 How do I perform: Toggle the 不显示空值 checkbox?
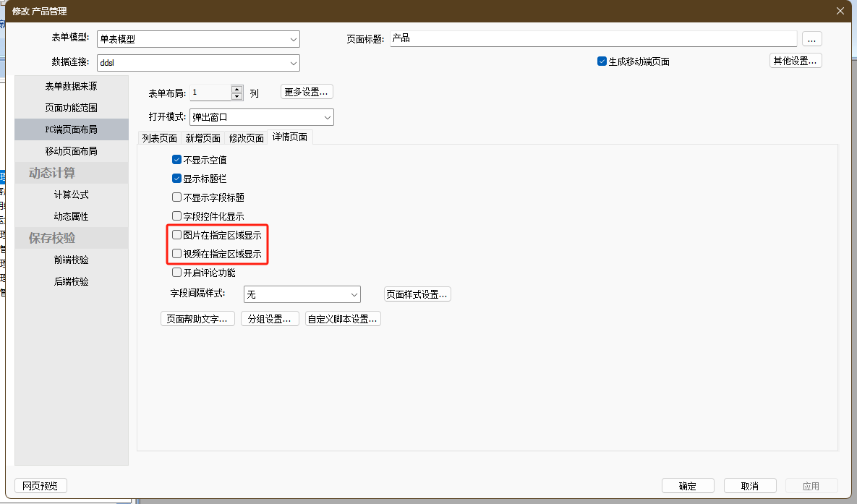coord(177,160)
